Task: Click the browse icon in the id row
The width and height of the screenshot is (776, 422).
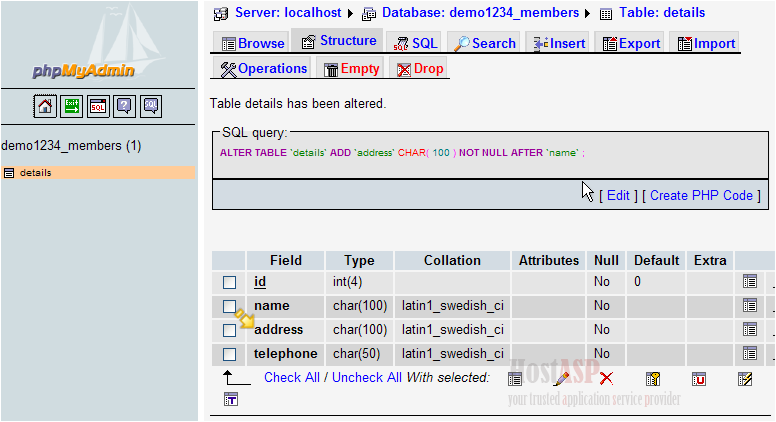Action: tap(750, 281)
